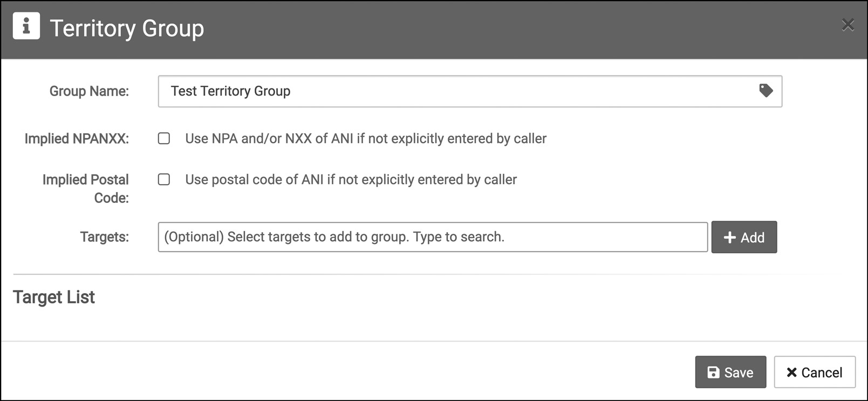Click the "Use NPA and/or NXX of ANI" text
This screenshot has height=401, width=868.
(x=365, y=139)
